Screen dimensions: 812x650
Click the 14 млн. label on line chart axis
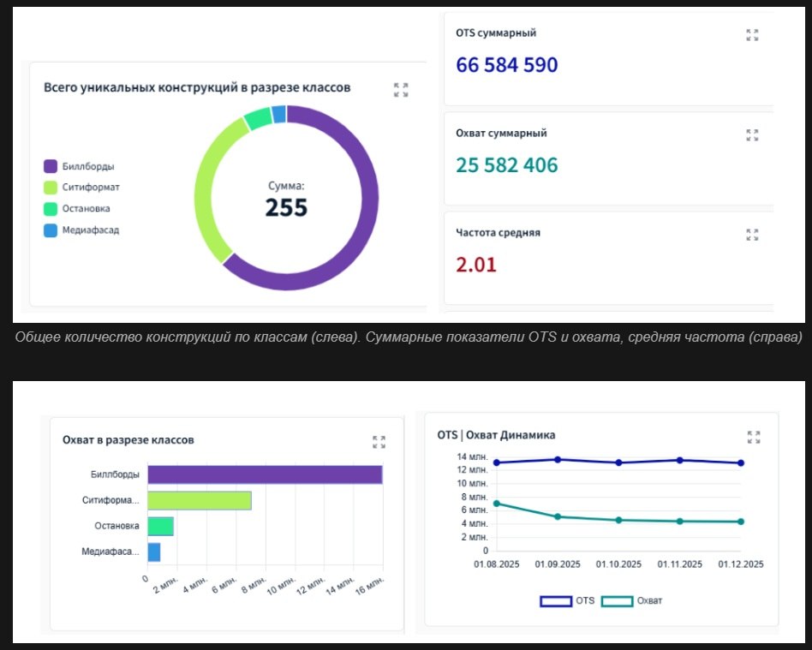pos(472,456)
